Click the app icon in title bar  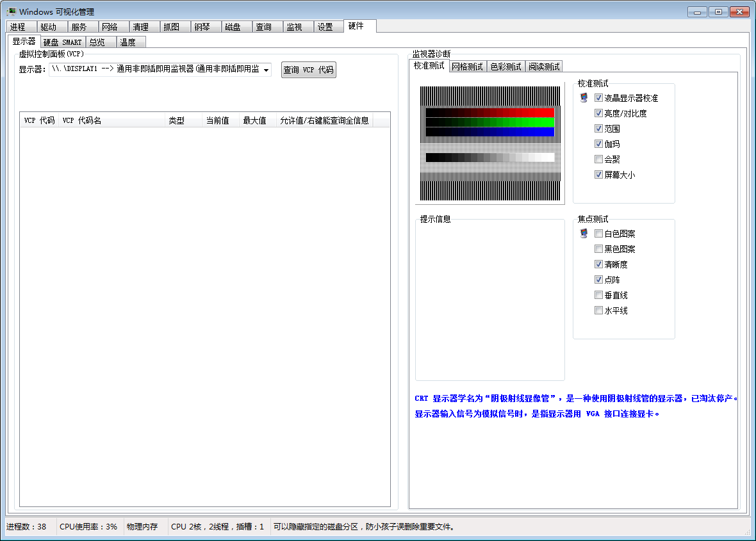12,12
